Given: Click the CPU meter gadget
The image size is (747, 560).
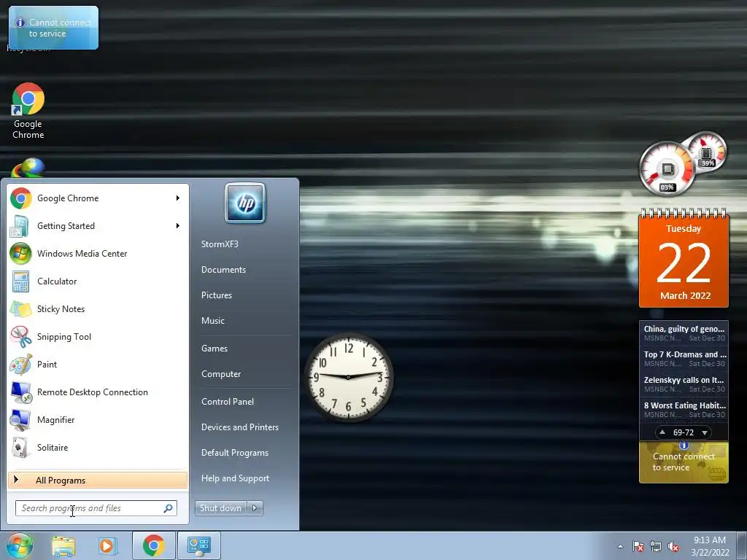Looking at the screenshot, I should click(x=667, y=168).
